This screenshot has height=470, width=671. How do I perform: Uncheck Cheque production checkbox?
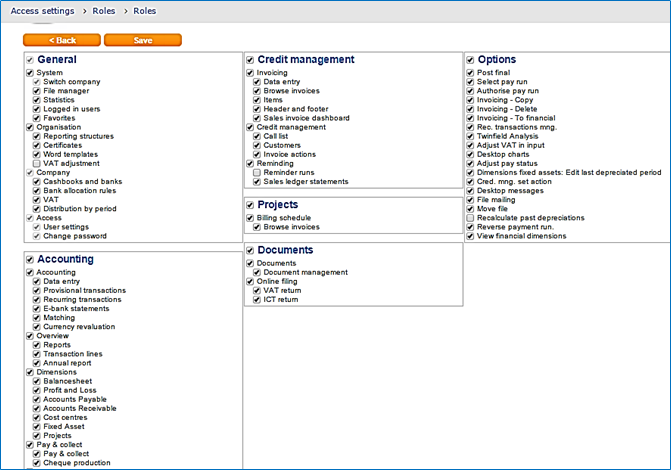[37, 463]
